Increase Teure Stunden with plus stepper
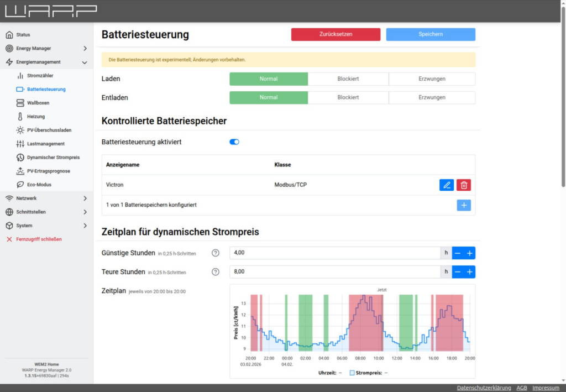The width and height of the screenshot is (566, 392). point(470,272)
